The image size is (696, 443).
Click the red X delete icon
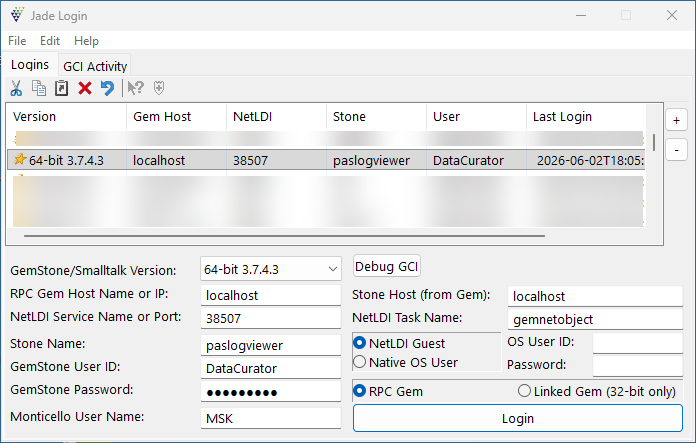(x=85, y=88)
